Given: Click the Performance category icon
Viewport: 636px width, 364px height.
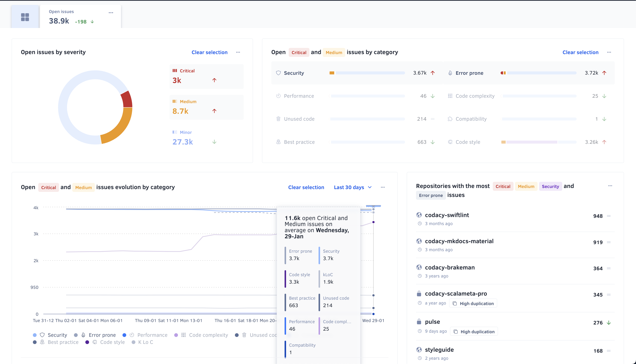Looking at the screenshot, I should [x=278, y=96].
